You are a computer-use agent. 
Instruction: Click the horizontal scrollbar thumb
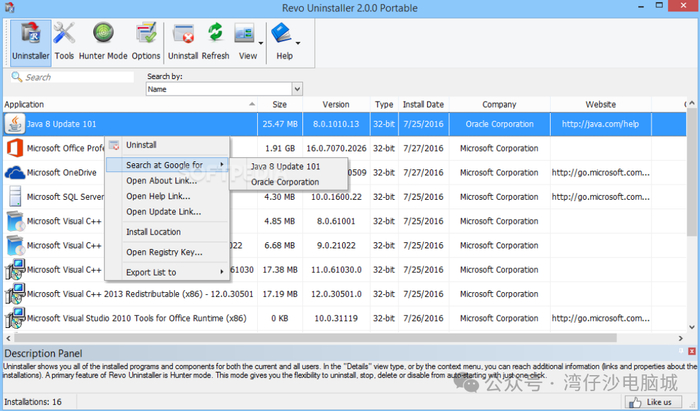pos(315,338)
